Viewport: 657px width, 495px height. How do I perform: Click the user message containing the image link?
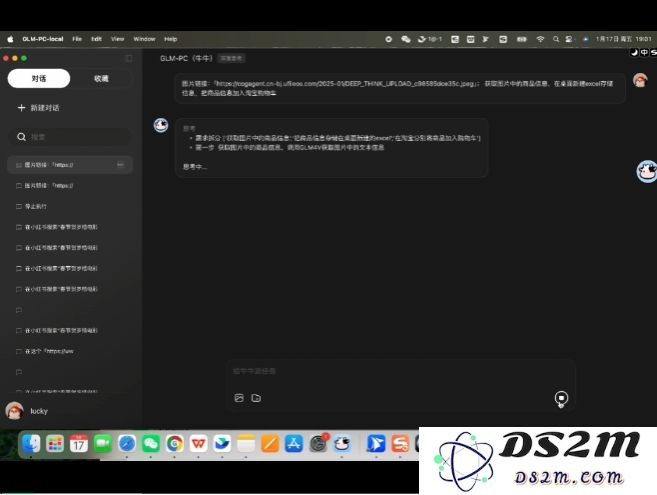click(400, 88)
